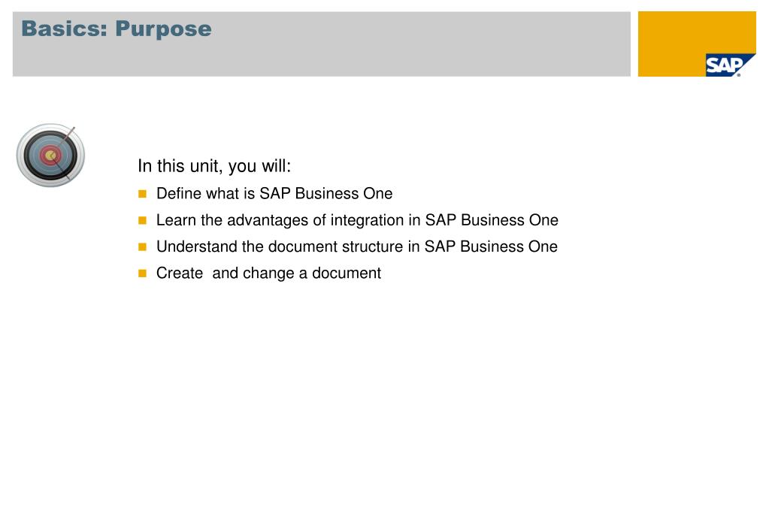
Task: Click the orange square behind the SAP logo
Action: pyautogui.click(x=696, y=44)
